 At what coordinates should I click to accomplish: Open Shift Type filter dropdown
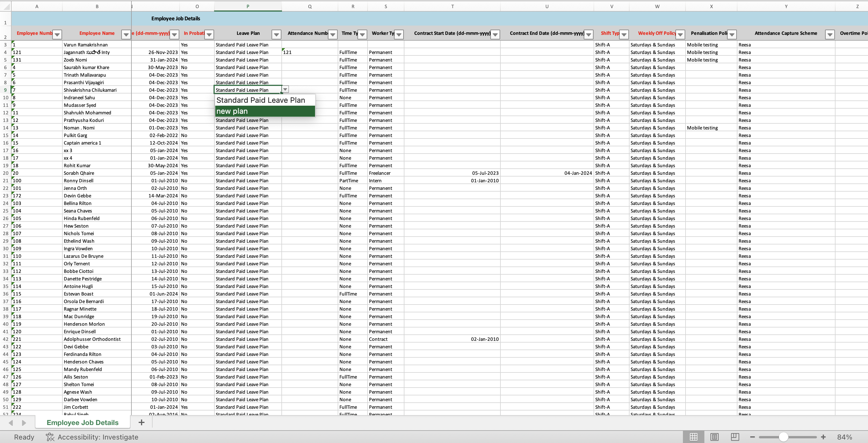click(624, 34)
